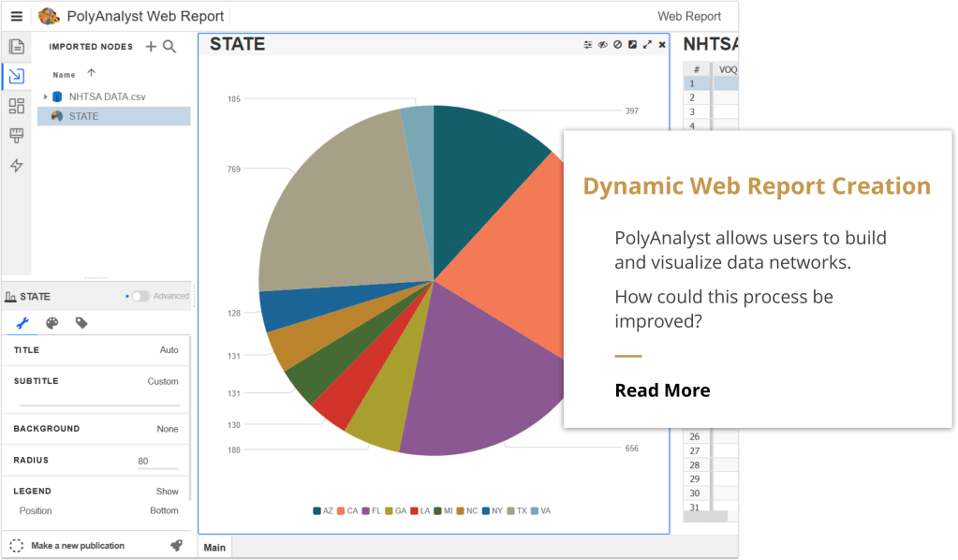Click the rocket publish icon
Image resolution: width=958 pixels, height=560 pixels.
176,545
